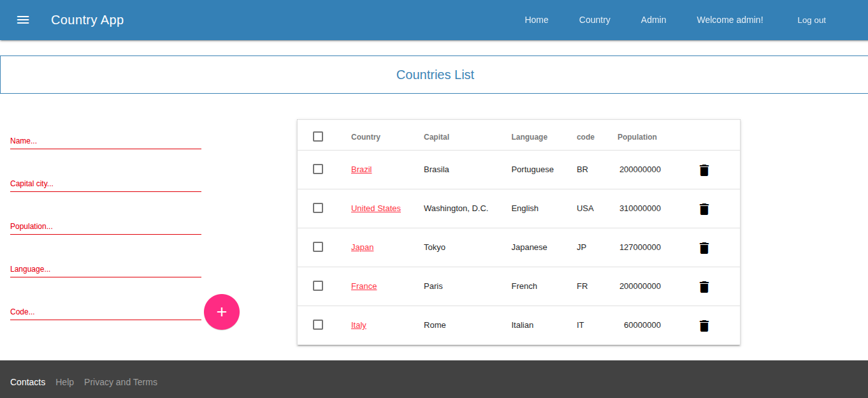Click the pink add country button

click(222, 312)
